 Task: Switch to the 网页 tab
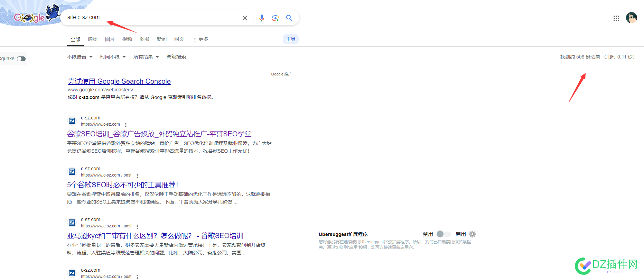tap(179, 39)
